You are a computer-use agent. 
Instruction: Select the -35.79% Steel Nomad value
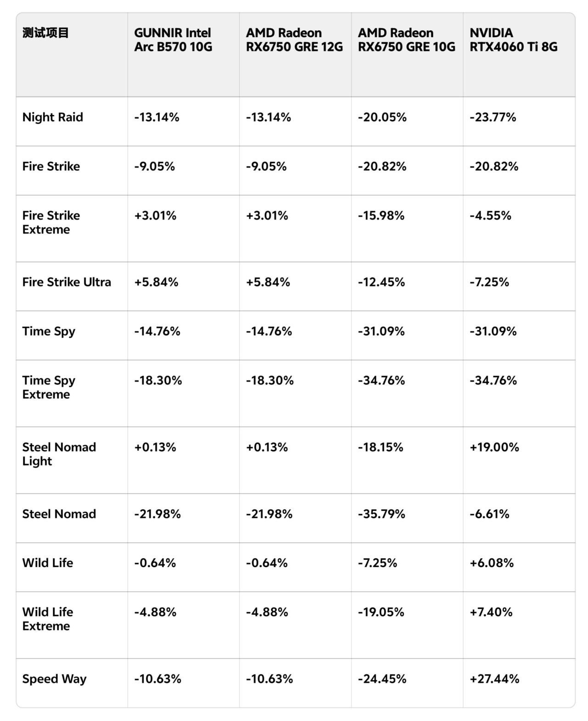(x=381, y=514)
